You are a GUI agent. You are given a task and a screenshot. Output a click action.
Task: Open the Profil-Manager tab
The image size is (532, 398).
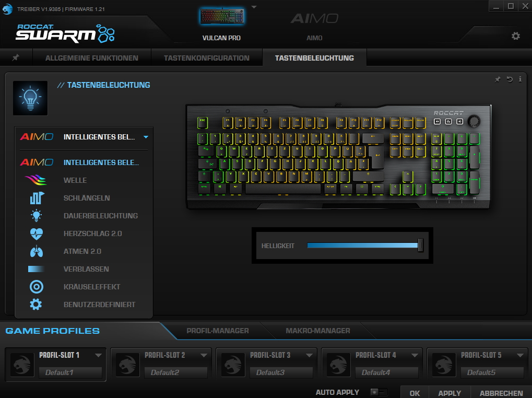pos(218,331)
